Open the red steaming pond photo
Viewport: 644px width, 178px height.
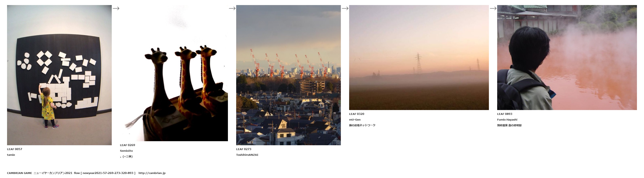tap(567, 57)
